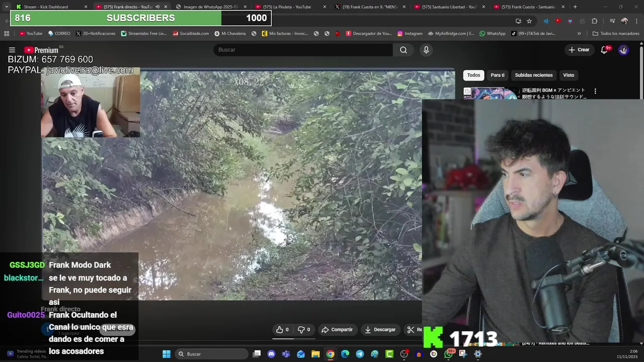The width and height of the screenshot is (644, 362).
Task: Like the video with thumbs up
Action: pos(282,330)
